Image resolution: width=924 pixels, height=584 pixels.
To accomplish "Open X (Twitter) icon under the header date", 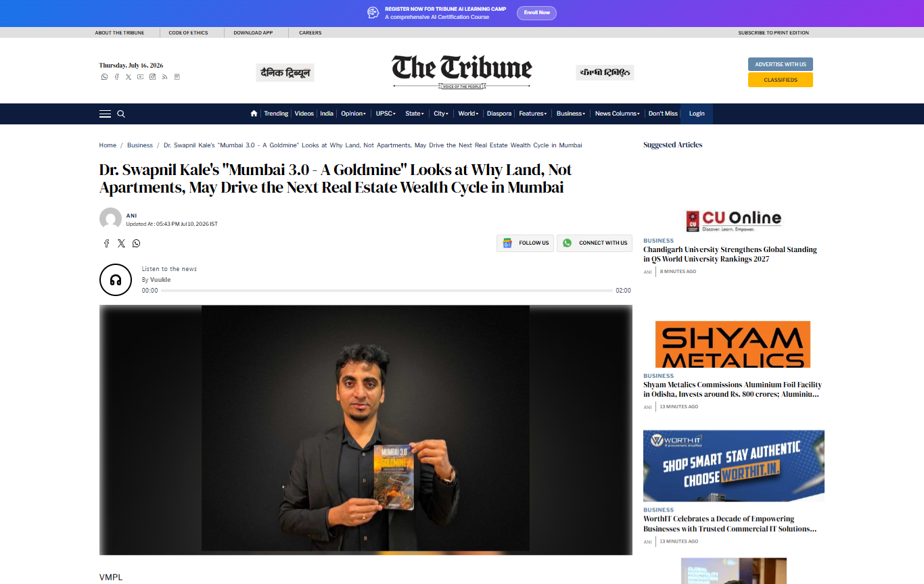I will [x=129, y=77].
